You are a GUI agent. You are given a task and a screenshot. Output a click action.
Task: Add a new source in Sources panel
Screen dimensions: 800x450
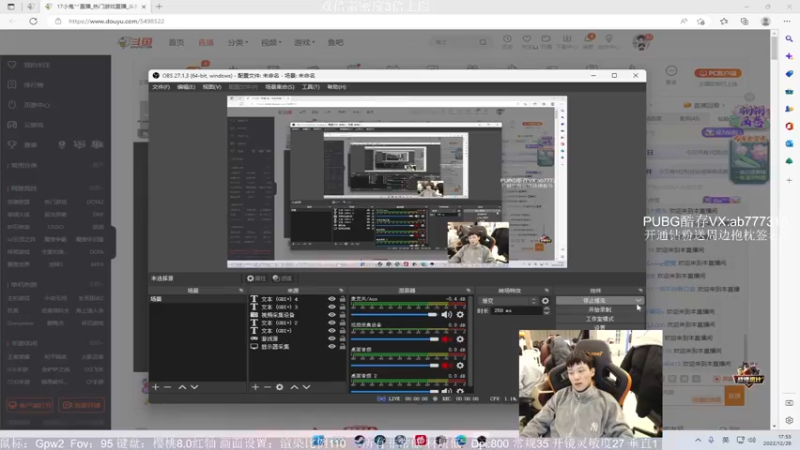coord(255,387)
